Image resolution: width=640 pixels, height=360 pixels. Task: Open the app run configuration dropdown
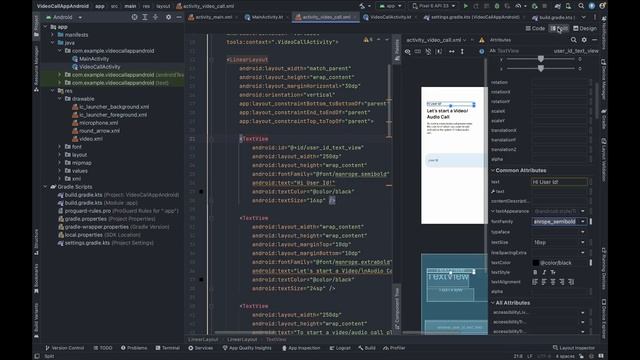tap(390, 6)
